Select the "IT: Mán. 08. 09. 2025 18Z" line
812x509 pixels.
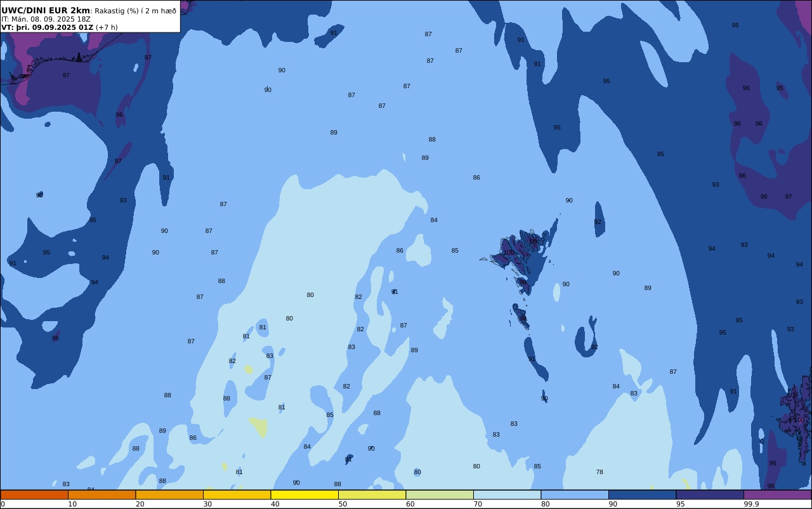46,19
